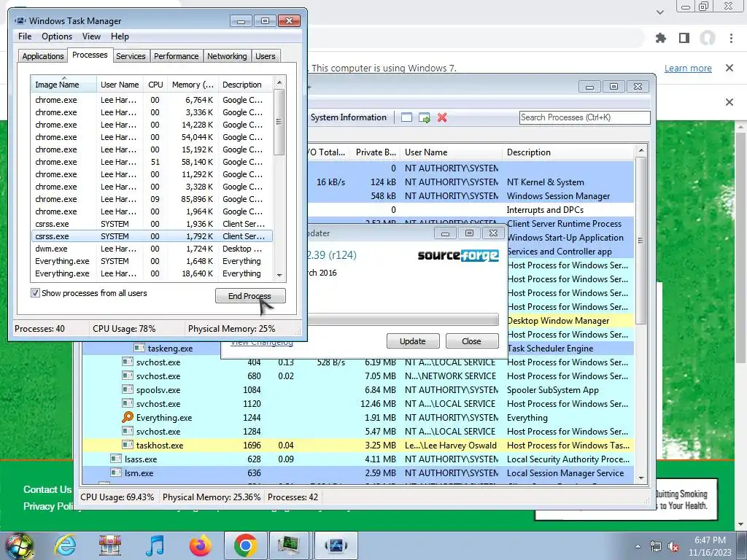Select lsm.exe in Process Hacker tree
The width and height of the screenshot is (747, 560).
click(x=139, y=472)
